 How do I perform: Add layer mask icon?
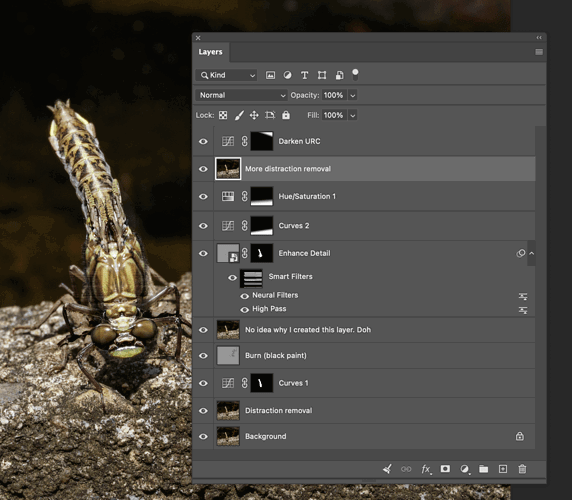coord(445,469)
